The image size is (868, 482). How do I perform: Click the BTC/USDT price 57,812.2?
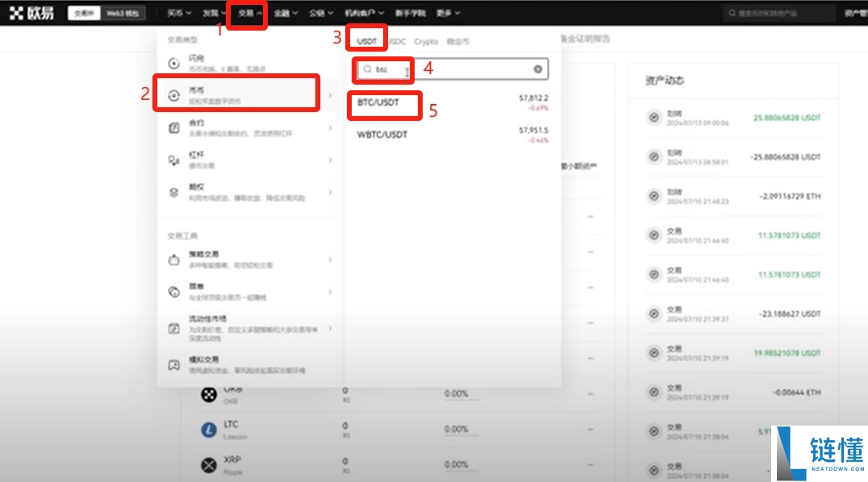tap(534, 98)
